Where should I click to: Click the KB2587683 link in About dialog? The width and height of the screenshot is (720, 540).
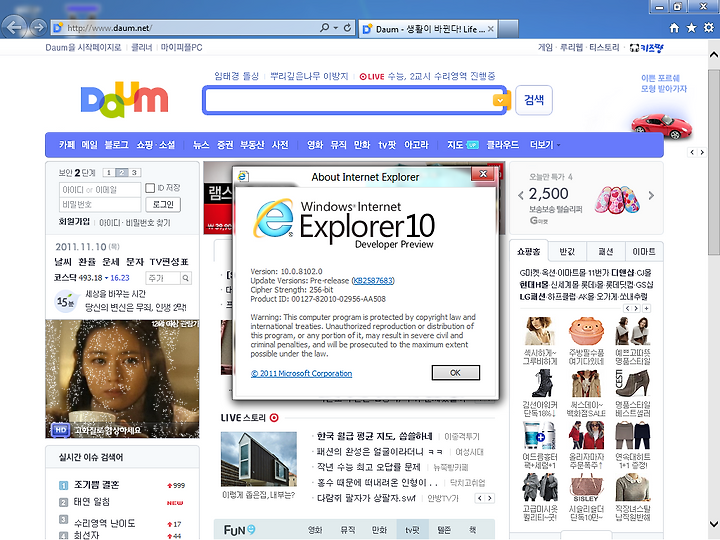(373, 281)
